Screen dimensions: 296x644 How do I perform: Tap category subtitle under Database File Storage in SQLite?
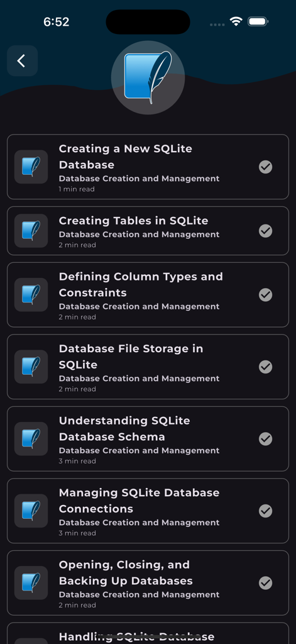(x=139, y=379)
